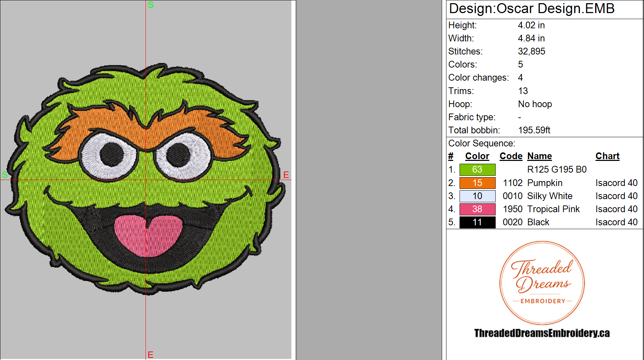Click the thread name 'Black'
This screenshot has height=360, width=644.
tap(538, 222)
